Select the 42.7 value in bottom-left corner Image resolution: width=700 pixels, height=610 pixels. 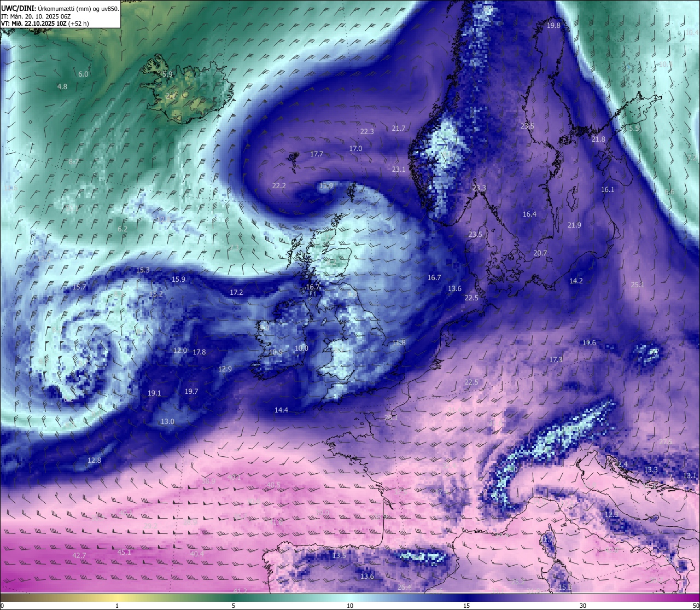pyautogui.click(x=79, y=555)
